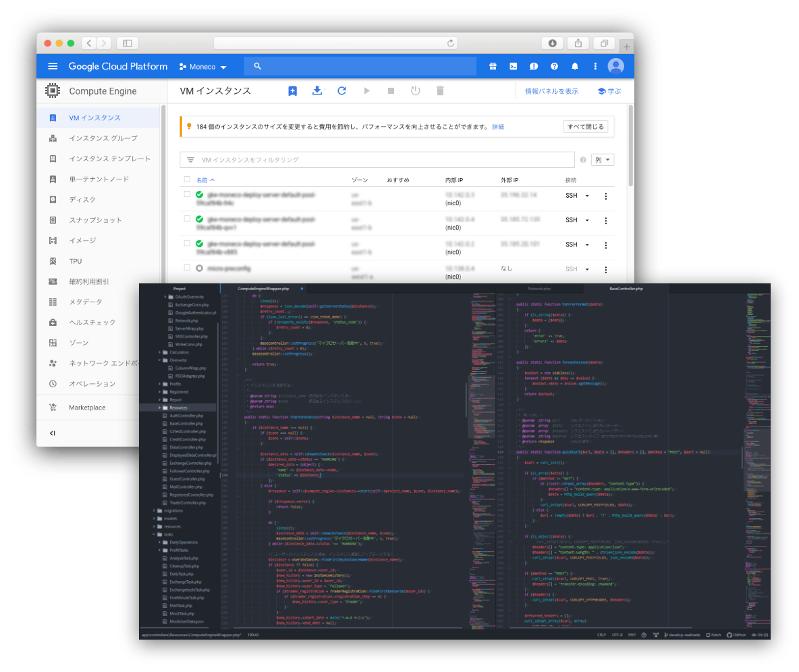Collapse the tasks folder in editor tree
The width and height of the screenshot is (799, 672).
point(155,534)
